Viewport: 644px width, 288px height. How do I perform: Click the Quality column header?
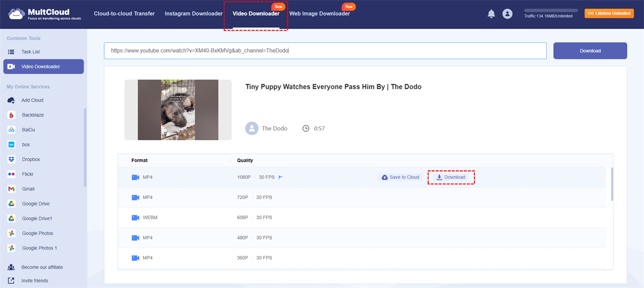point(245,160)
